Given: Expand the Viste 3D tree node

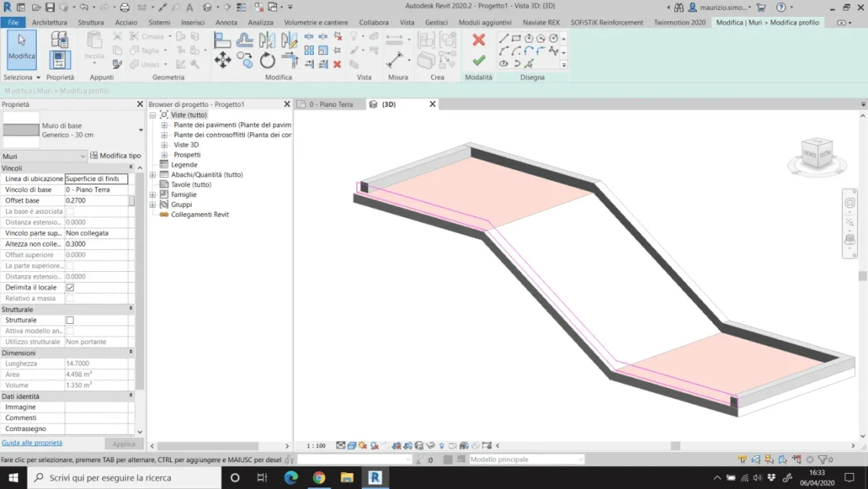Looking at the screenshot, I should click(x=164, y=145).
